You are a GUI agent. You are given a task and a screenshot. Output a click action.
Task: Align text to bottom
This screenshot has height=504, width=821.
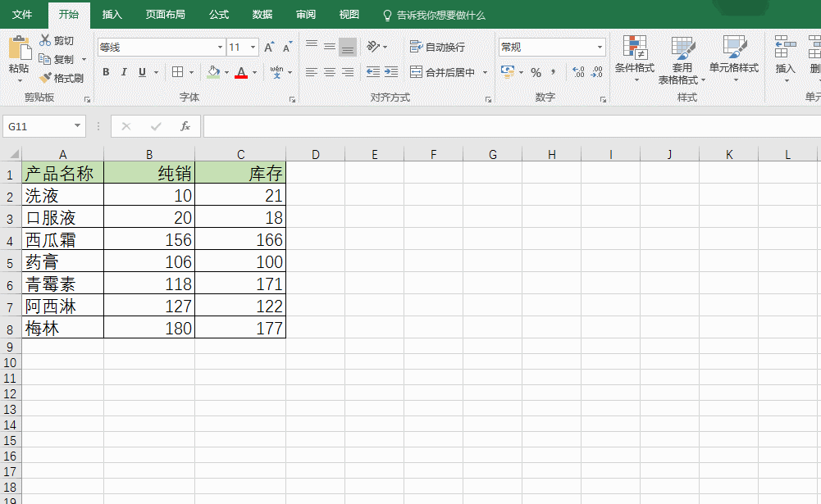pos(348,47)
